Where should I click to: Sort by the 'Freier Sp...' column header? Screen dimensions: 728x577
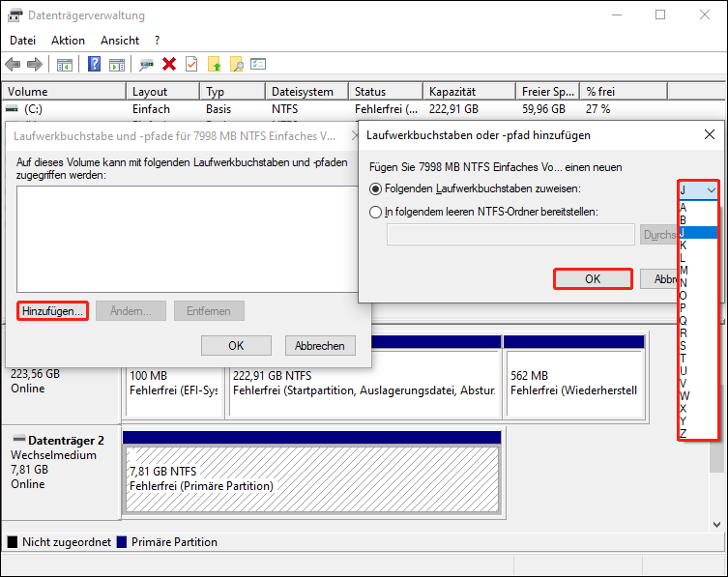click(548, 92)
